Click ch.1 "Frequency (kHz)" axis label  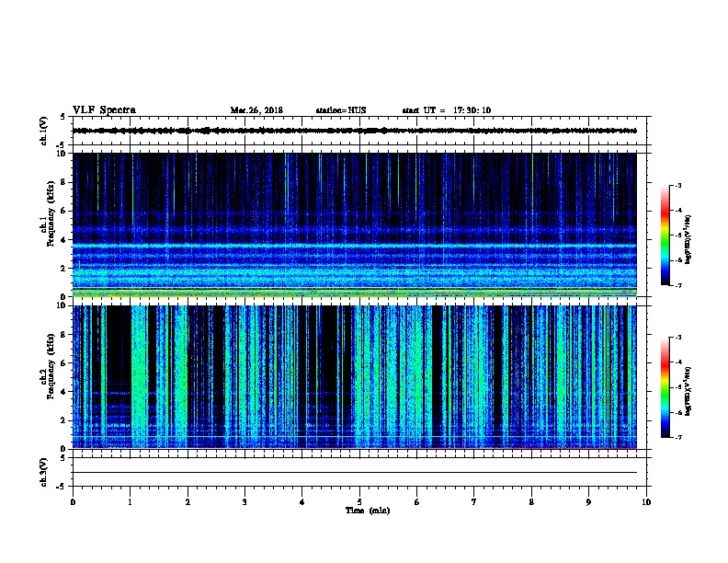pos(50,213)
